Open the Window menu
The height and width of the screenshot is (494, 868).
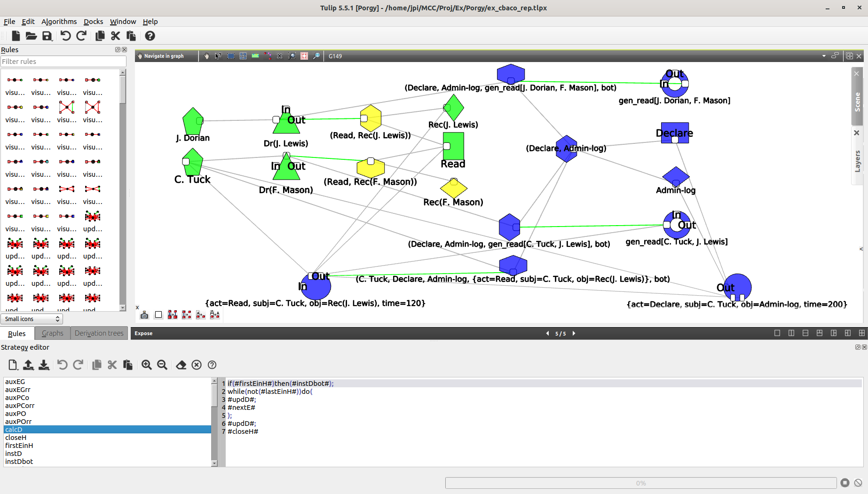click(123, 22)
